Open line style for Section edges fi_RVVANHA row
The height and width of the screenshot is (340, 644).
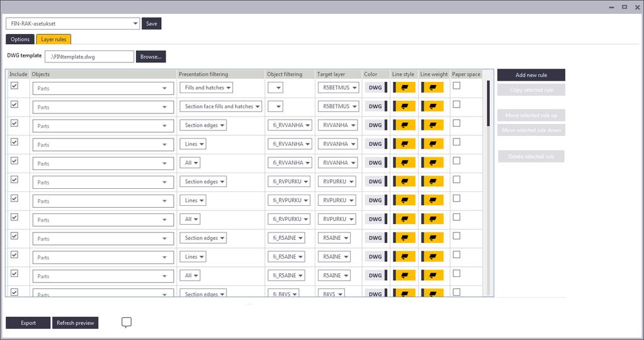404,125
